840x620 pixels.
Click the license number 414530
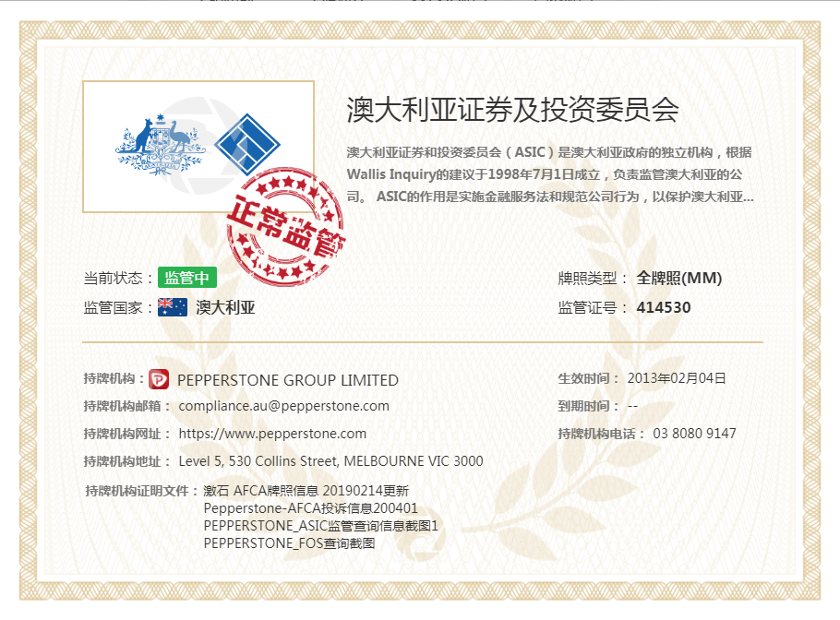(x=663, y=308)
